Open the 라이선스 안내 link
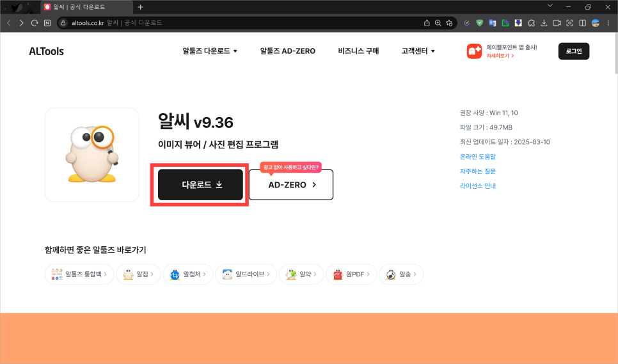 [478, 186]
